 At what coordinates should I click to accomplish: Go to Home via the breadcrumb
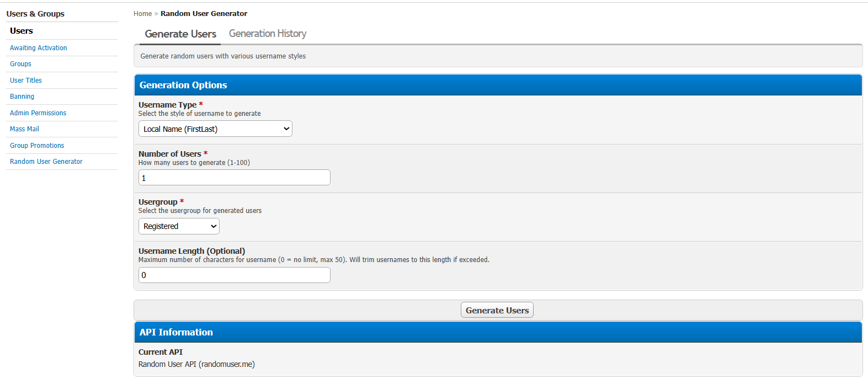142,14
